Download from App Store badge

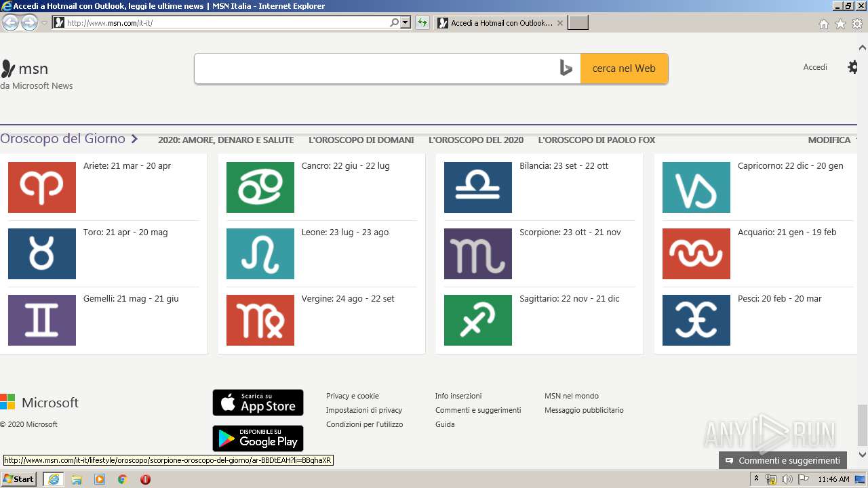pyautogui.click(x=258, y=403)
